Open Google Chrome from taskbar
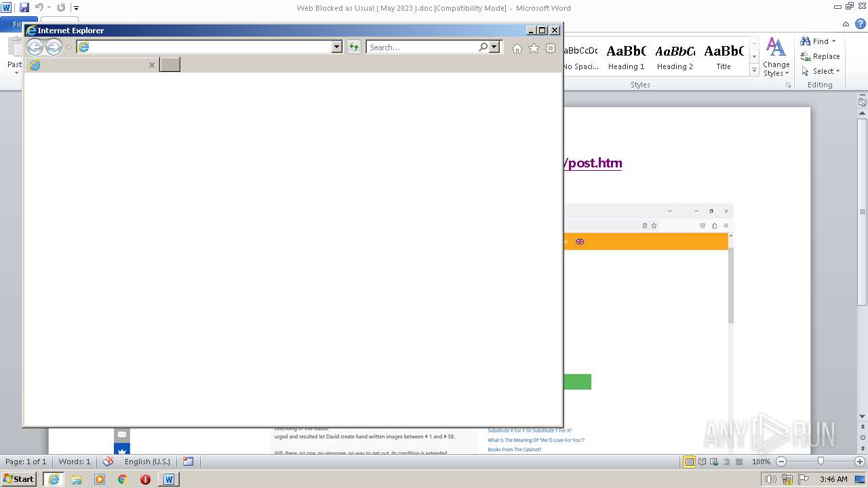 [123, 479]
